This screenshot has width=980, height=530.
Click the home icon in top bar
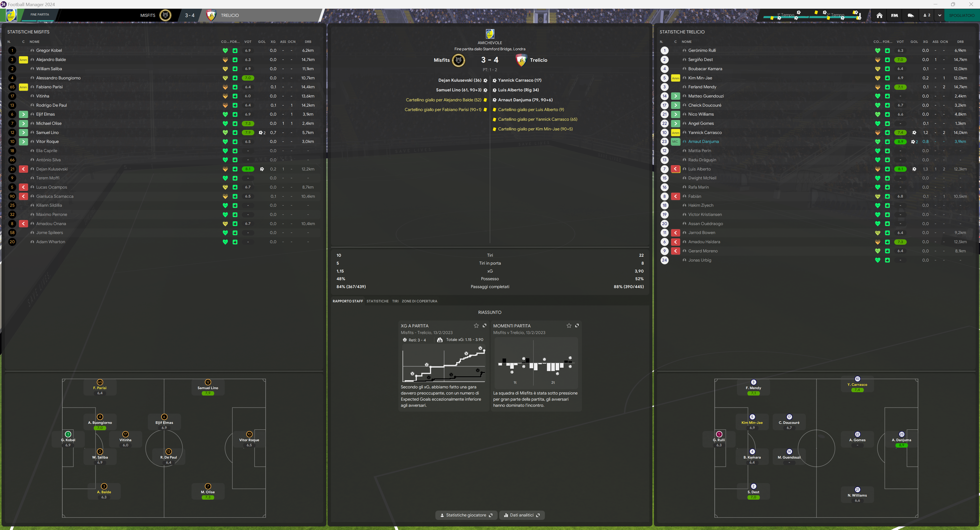879,15
